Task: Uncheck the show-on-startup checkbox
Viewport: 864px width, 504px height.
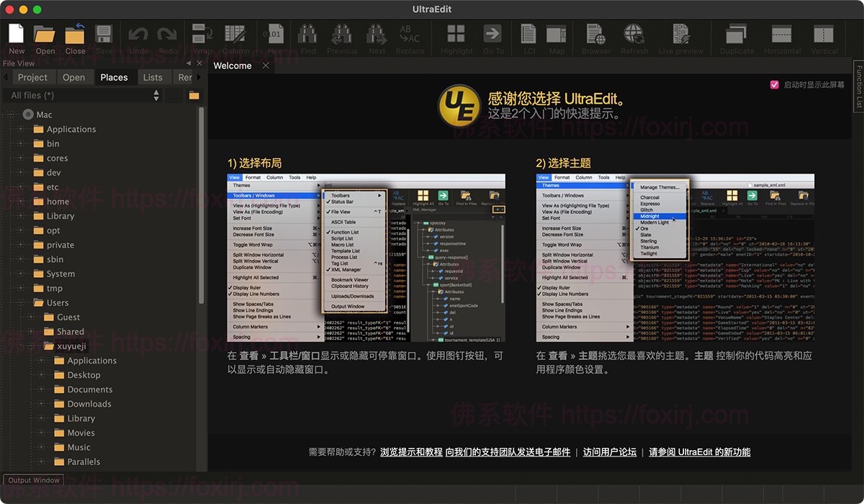Action: tap(775, 84)
